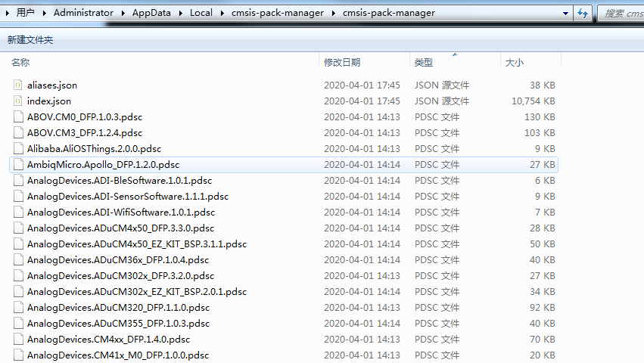Go to the Local folder in the path
Screen dimensions: 644x363
[x=201, y=13]
